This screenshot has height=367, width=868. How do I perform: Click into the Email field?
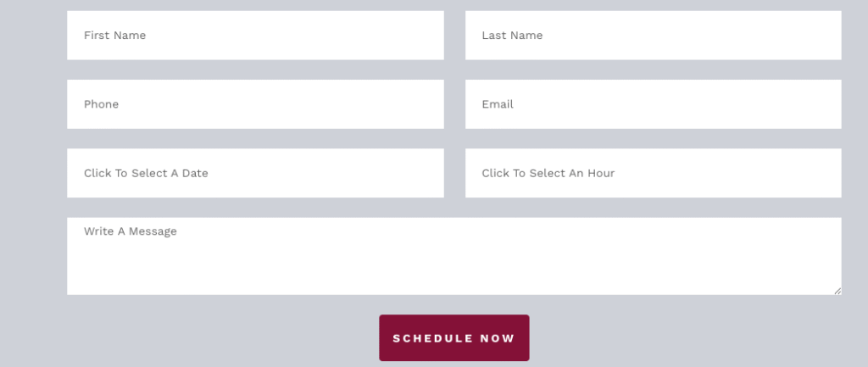tap(653, 104)
